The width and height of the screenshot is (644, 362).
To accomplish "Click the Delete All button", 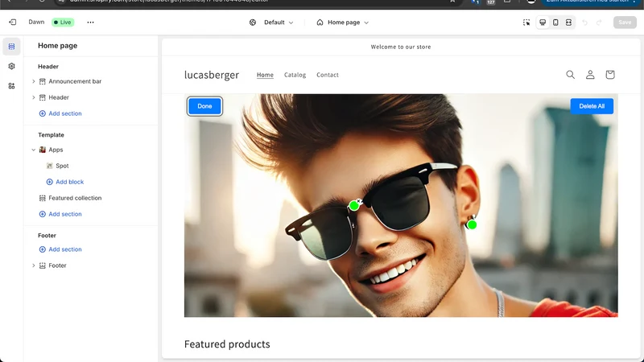I will coord(592,106).
